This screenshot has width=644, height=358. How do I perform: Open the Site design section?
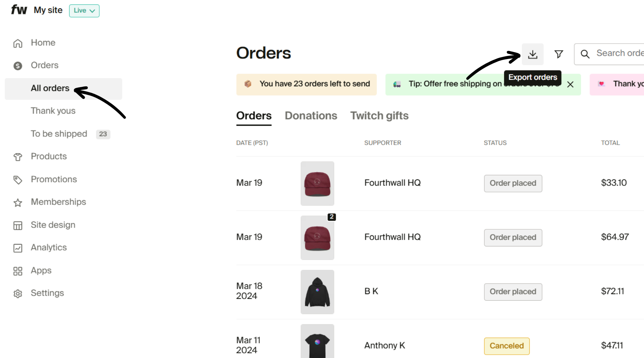[x=53, y=225]
